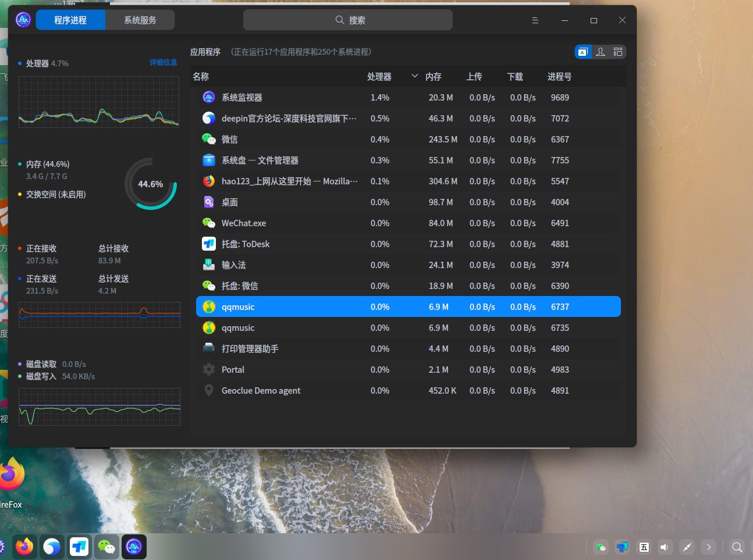Open Firefox from the taskbar
Screen dimensions: 753x560
[x=24, y=547]
